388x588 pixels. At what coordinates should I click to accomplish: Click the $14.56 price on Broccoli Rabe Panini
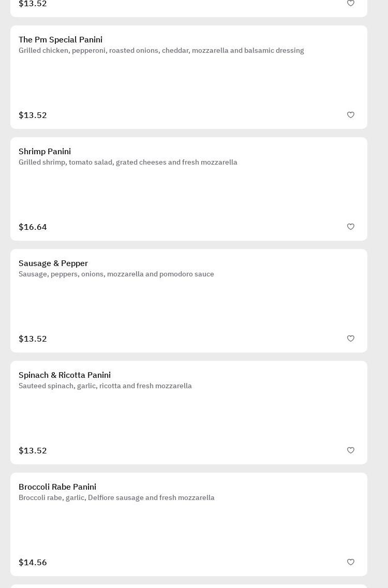coord(33,563)
